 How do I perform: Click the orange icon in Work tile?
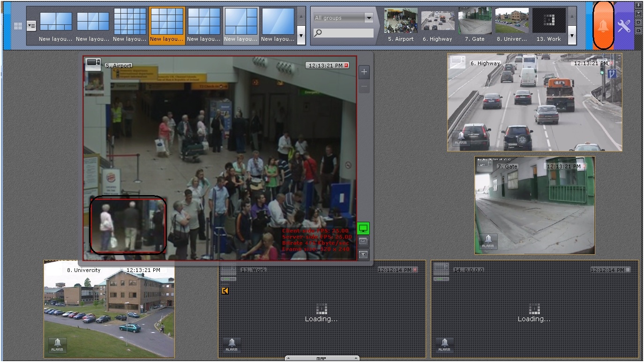click(x=225, y=291)
